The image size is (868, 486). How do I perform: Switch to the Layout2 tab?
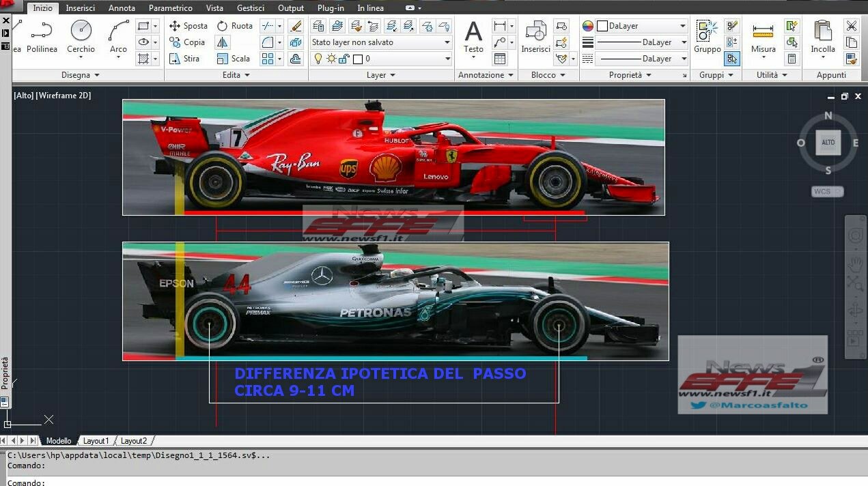[x=133, y=441]
